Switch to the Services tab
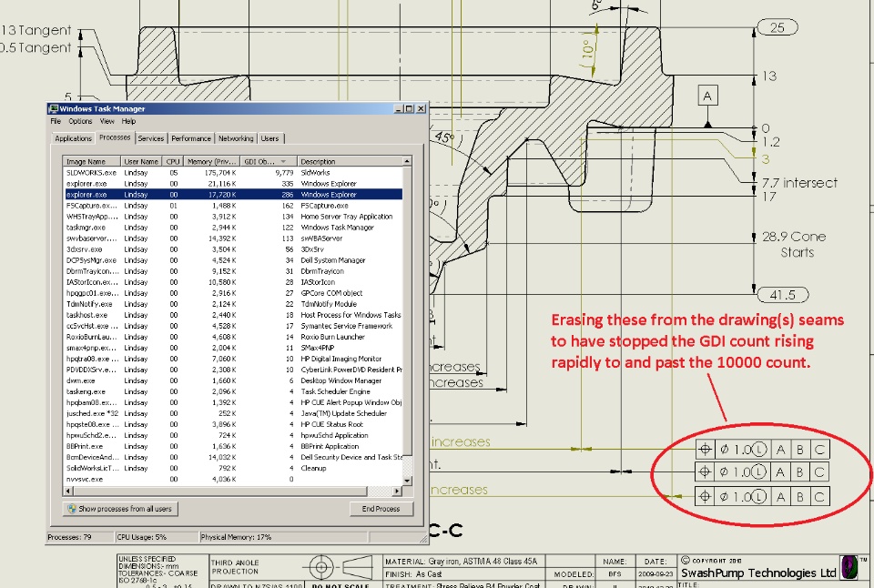Viewport: 874px width, 588px height. 150,138
